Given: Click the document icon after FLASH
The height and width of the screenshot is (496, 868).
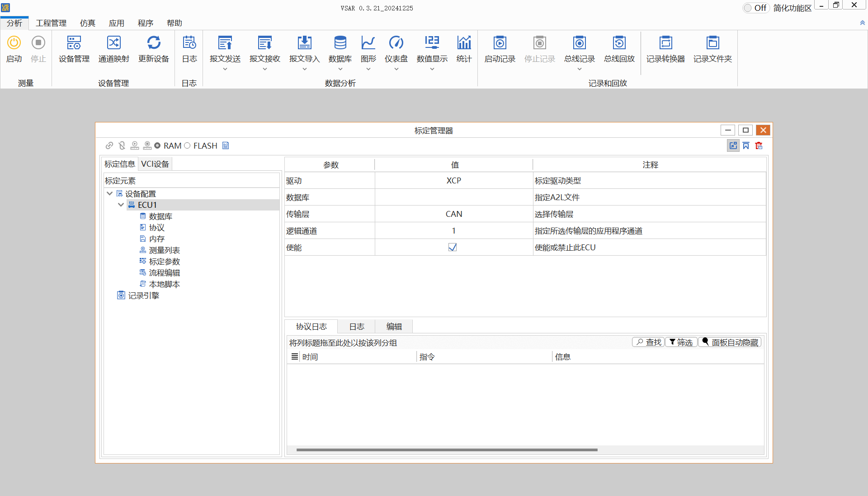Looking at the screenshot, I should (226, 145).
